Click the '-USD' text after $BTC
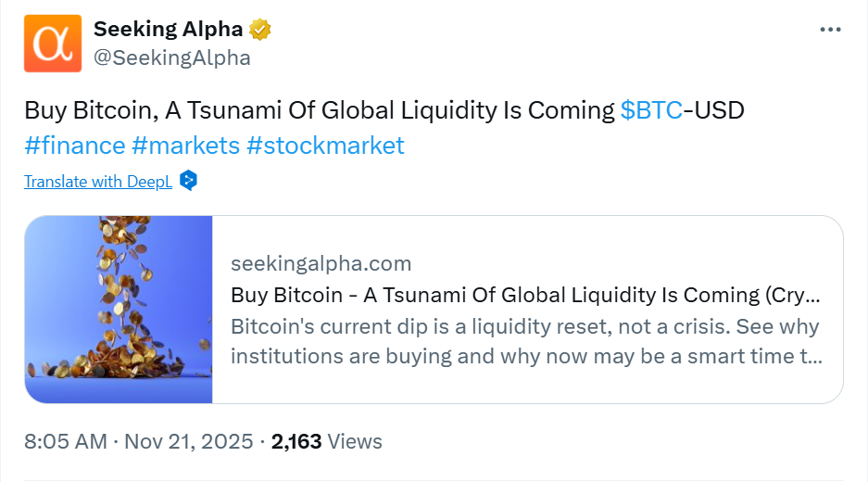The height and width of the screenshot is (482, 868). pyautogui.click(x=714, y=111)
